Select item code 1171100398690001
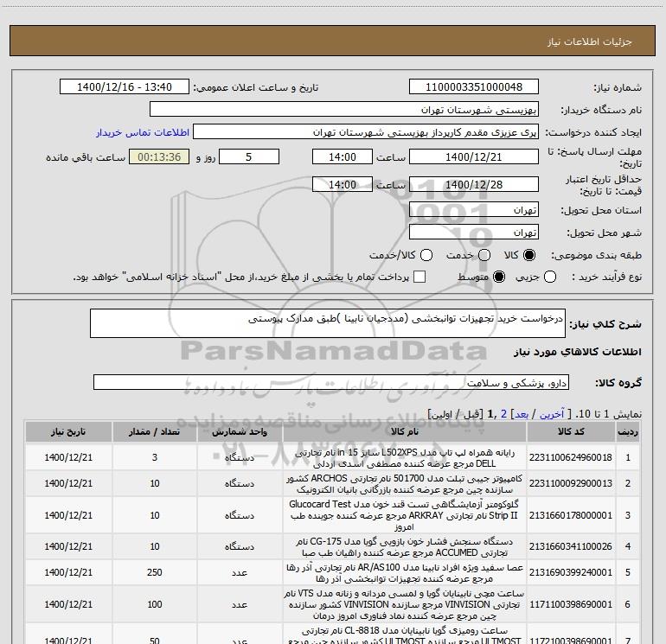Image resolution: width=666 pixels, height=644 pixels. 571,604
